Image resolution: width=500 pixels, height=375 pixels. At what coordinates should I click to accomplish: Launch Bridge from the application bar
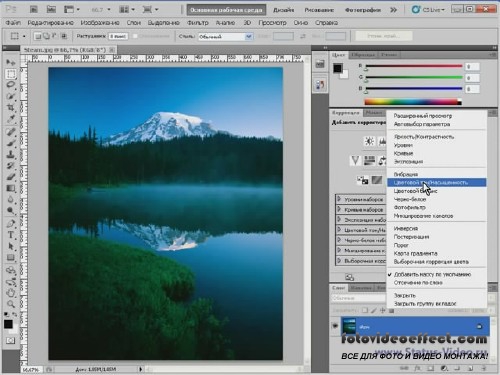coord(34,9)
